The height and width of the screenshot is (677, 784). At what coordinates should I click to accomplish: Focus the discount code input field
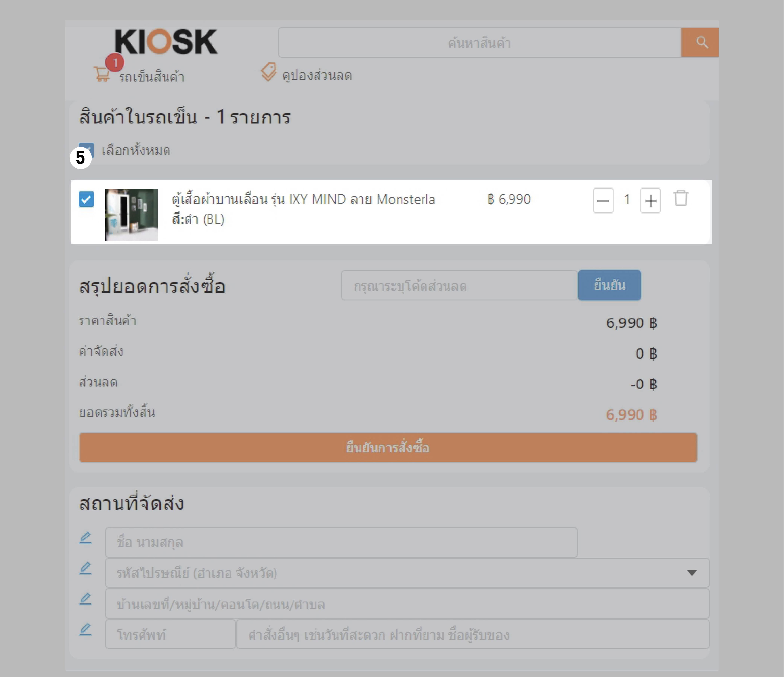[459, 285]
